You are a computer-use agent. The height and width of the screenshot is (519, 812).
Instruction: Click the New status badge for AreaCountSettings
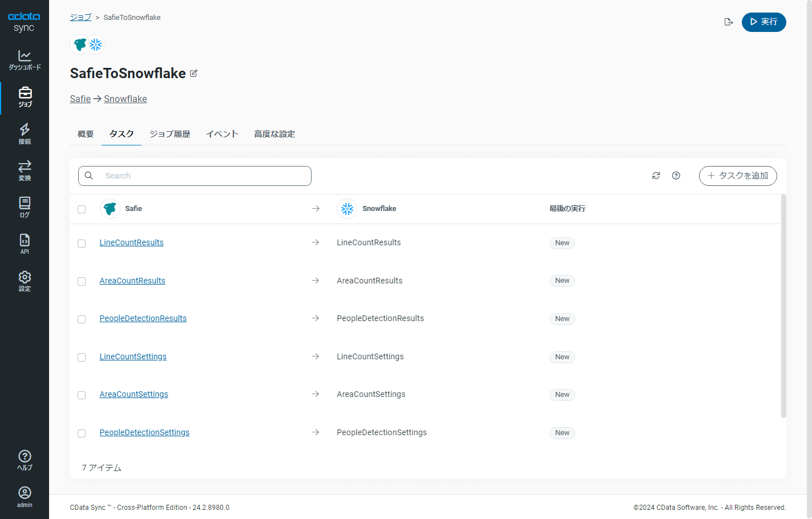tap(562, 395)
